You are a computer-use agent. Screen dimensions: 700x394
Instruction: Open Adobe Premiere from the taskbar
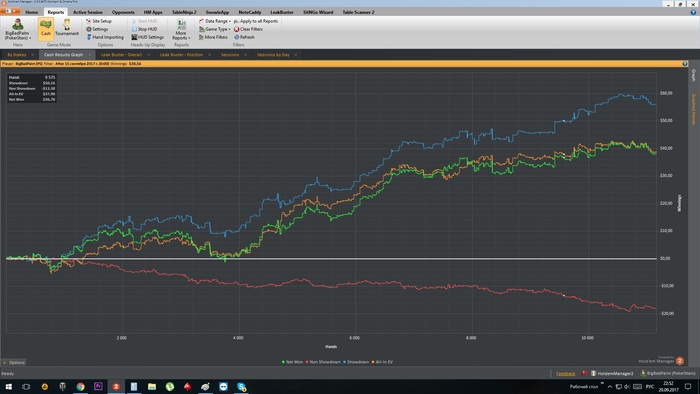point(98,386)
